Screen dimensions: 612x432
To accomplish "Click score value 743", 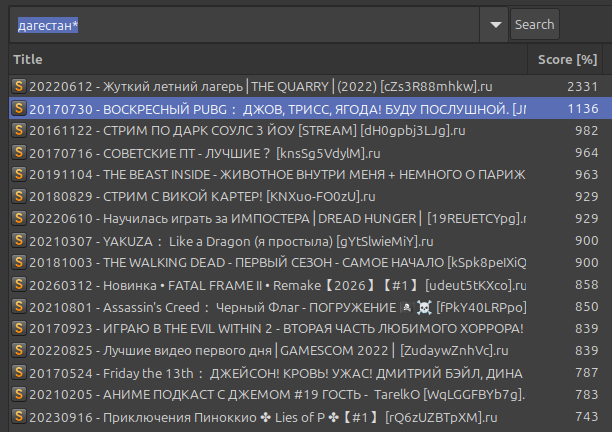I will point(587,417).
